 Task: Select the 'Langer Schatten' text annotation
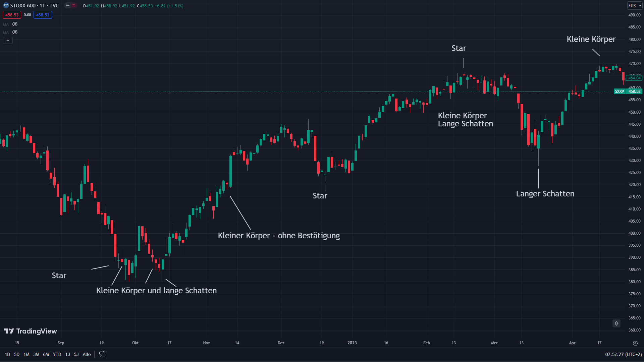pos(545,194)
